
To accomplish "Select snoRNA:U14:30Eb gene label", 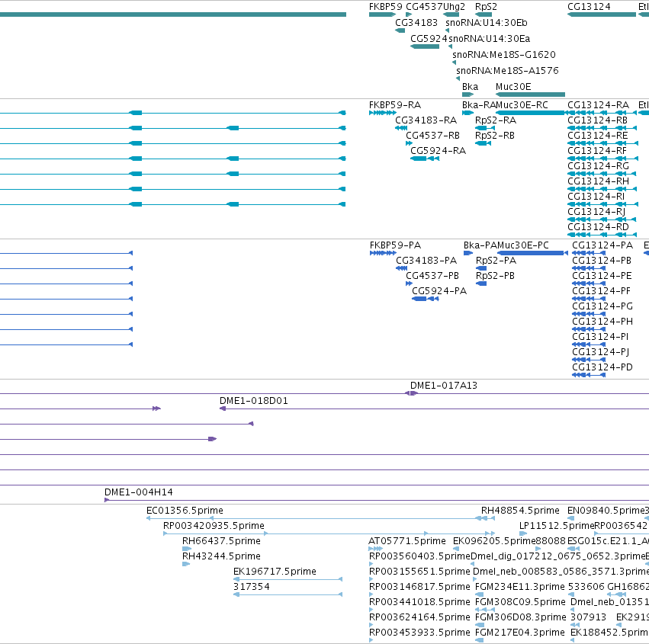I will pyautogui.click(x=487, y=23).
